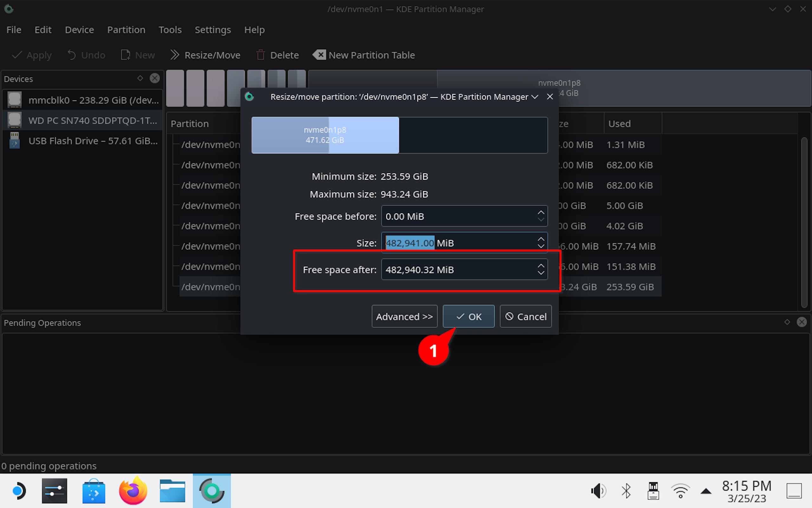
Task: Open the removable devices tray icon
Action: pyautogui.click(x=653, y=491)
